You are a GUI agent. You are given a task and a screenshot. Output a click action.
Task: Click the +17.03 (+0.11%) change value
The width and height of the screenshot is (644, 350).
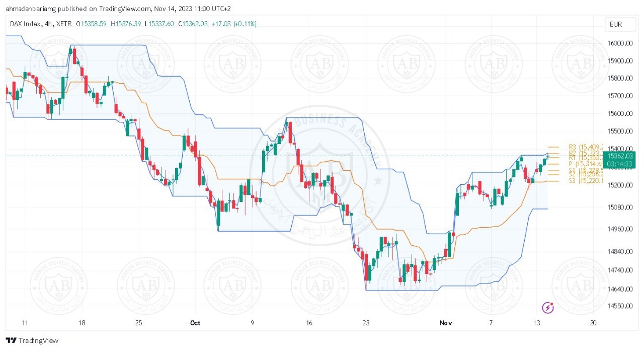click(235, 23)
